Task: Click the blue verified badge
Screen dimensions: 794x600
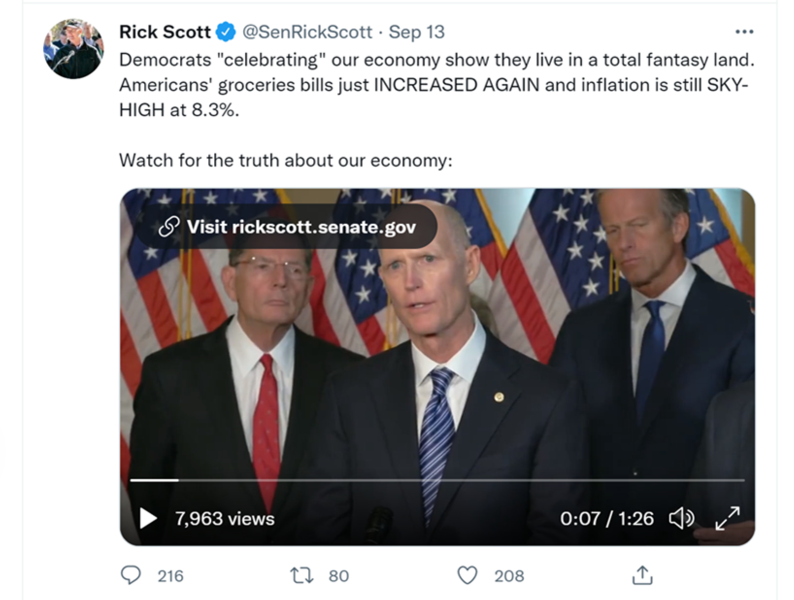Action: [x=226, y=32]
